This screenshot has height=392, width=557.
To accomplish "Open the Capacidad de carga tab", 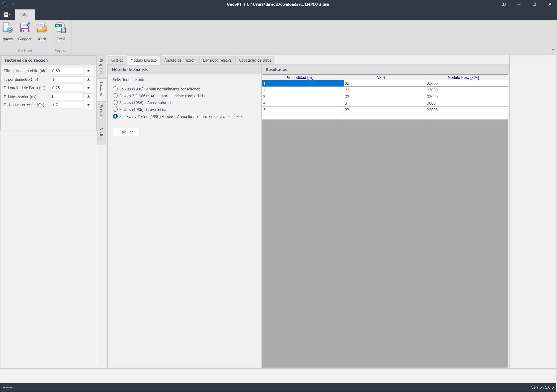I will (255, 60).
